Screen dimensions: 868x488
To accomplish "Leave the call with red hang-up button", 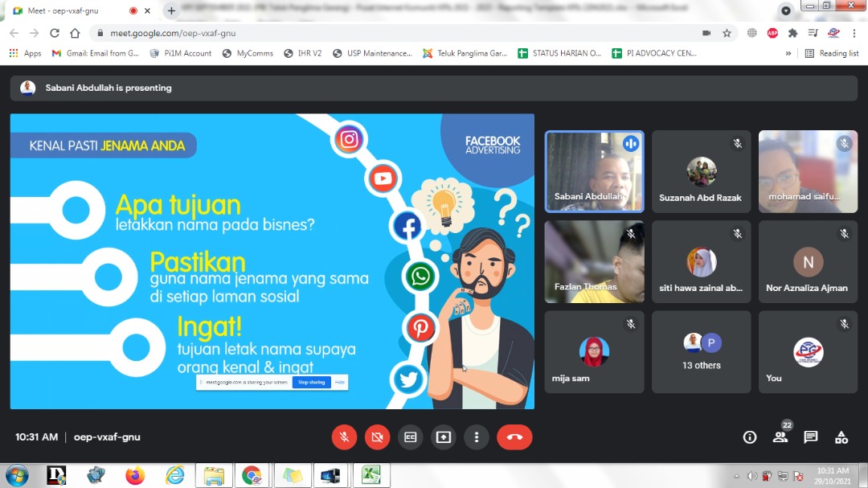I will pyautogui.click(x=514, y=437).
